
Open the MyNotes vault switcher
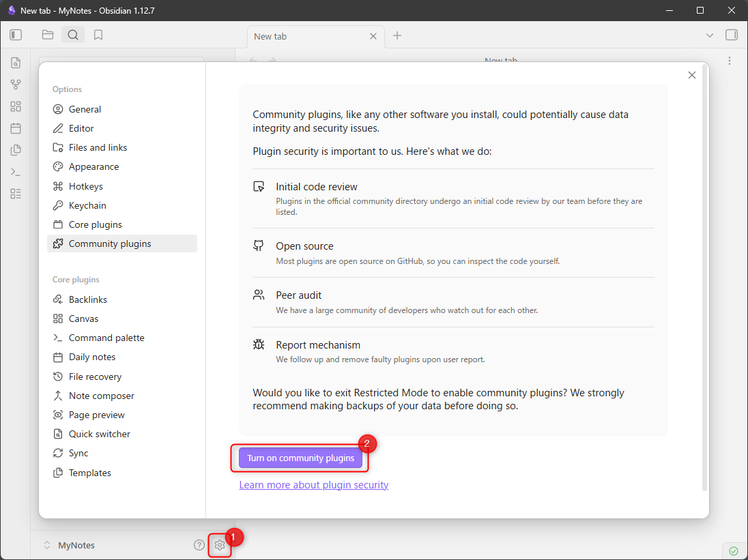69,545
